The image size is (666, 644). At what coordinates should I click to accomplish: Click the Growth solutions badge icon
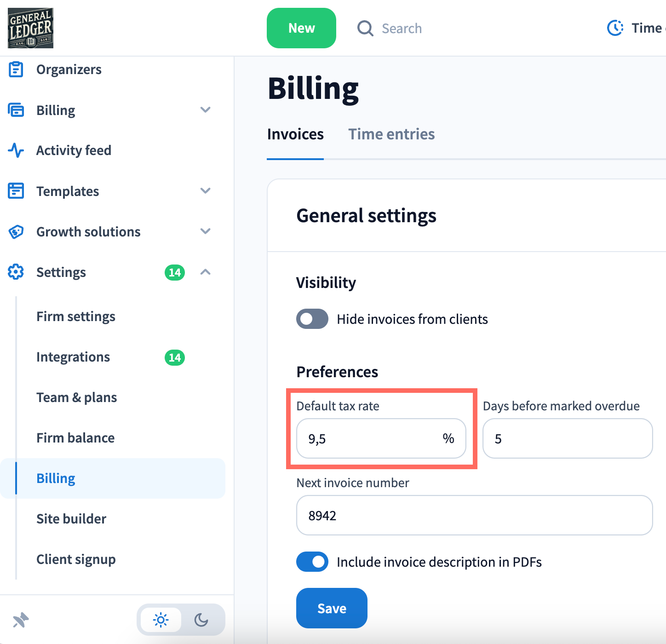(16, 232)
